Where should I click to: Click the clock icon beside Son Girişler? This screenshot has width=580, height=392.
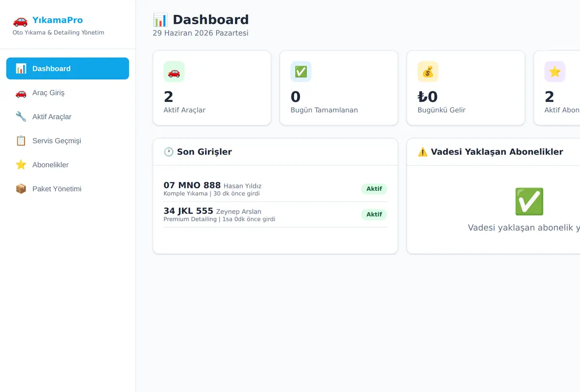click(x=169, y=152)
